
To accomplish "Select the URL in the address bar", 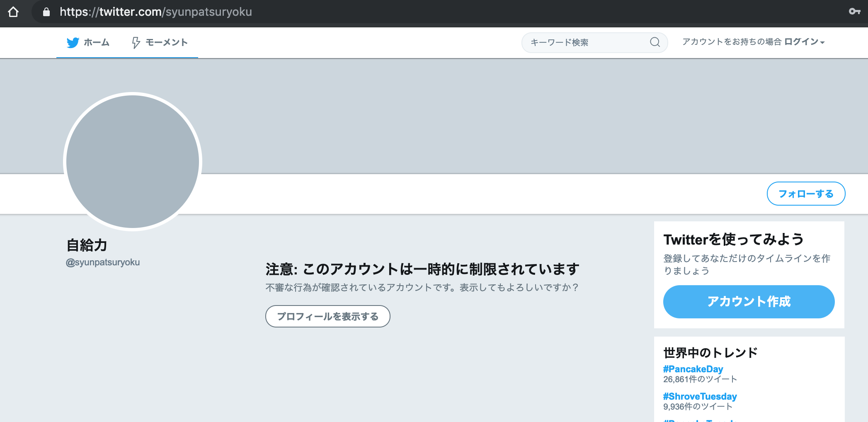I will [x=156, y=12].
